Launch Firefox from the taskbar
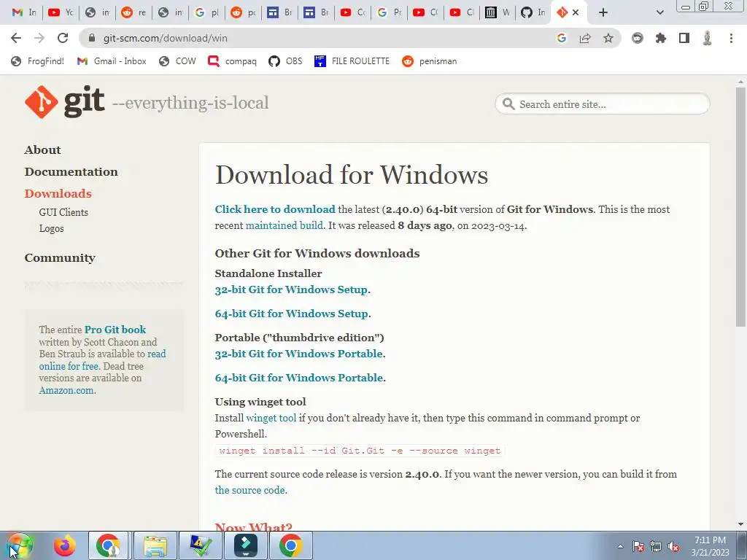The image size is (747, 560). (64, 545)
